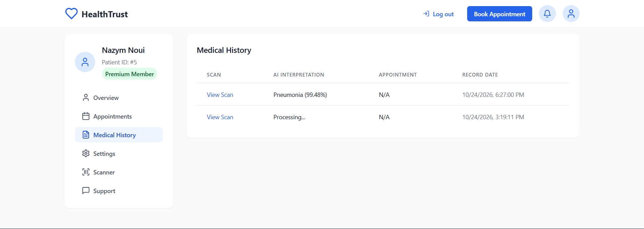Viewport: 644px width, 229px height.
Task: Open the Appointments section
Action: click(119, 116)
